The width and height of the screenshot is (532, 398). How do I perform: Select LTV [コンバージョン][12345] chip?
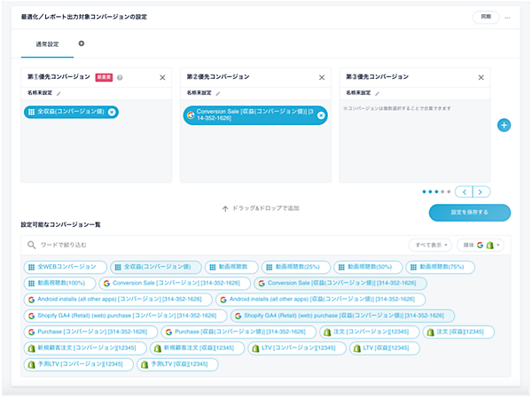click(x=297, y=348)
